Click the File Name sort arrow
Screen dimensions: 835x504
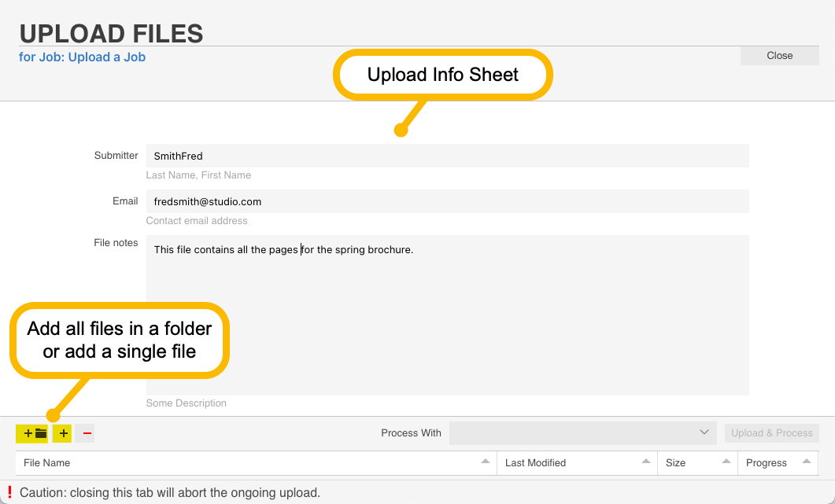(485, 462)
